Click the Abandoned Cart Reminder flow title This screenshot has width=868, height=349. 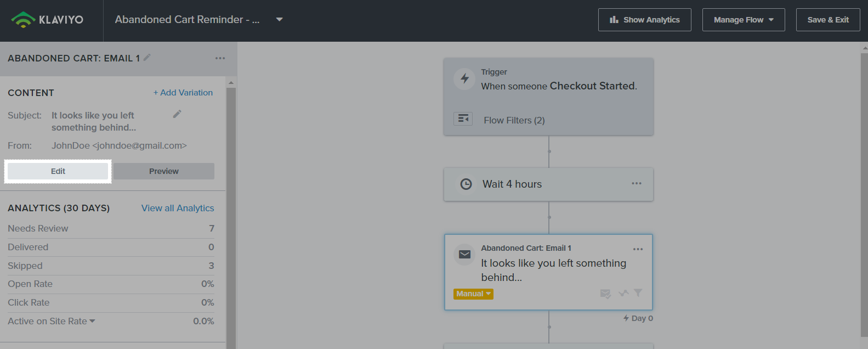[187, 20]
